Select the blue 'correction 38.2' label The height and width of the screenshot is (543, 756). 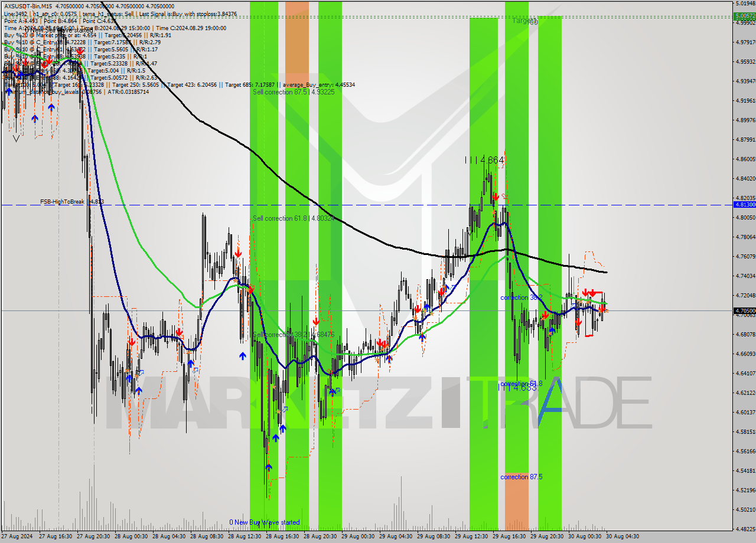pyautogui.click(x=521, y=297)
